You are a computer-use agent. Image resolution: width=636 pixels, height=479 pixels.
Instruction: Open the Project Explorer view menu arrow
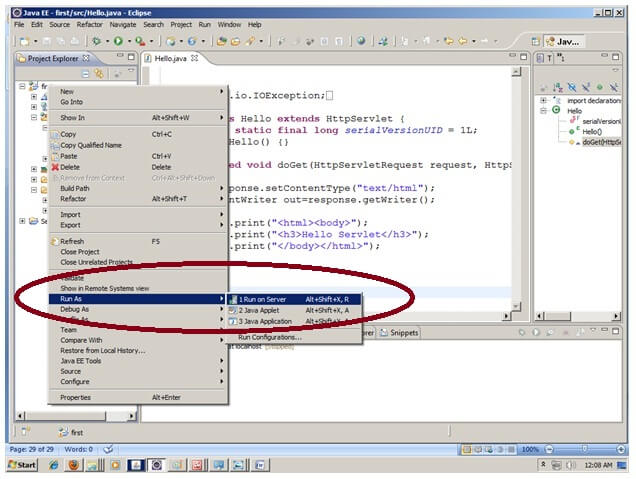(x=131, y=71)
